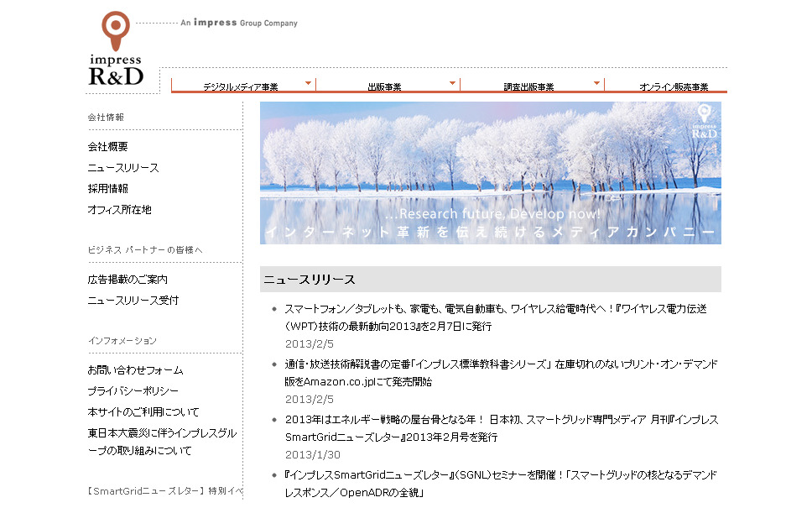Open the 広告掲載のご案内 link

pyautogui.click(x=128, y=280)
